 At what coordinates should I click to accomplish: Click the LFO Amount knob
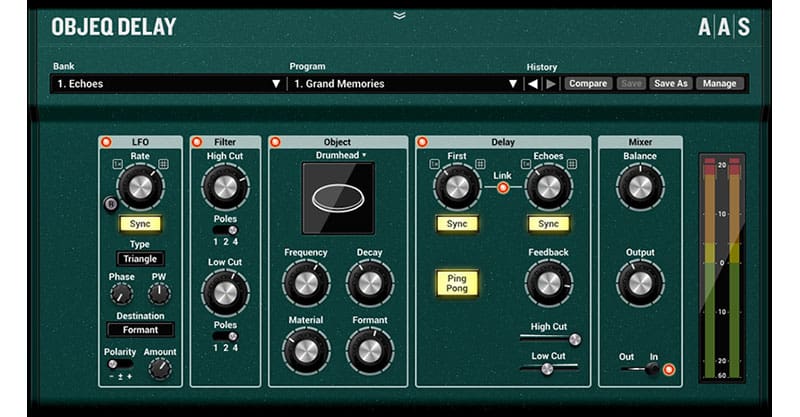[x=160, y=370]
